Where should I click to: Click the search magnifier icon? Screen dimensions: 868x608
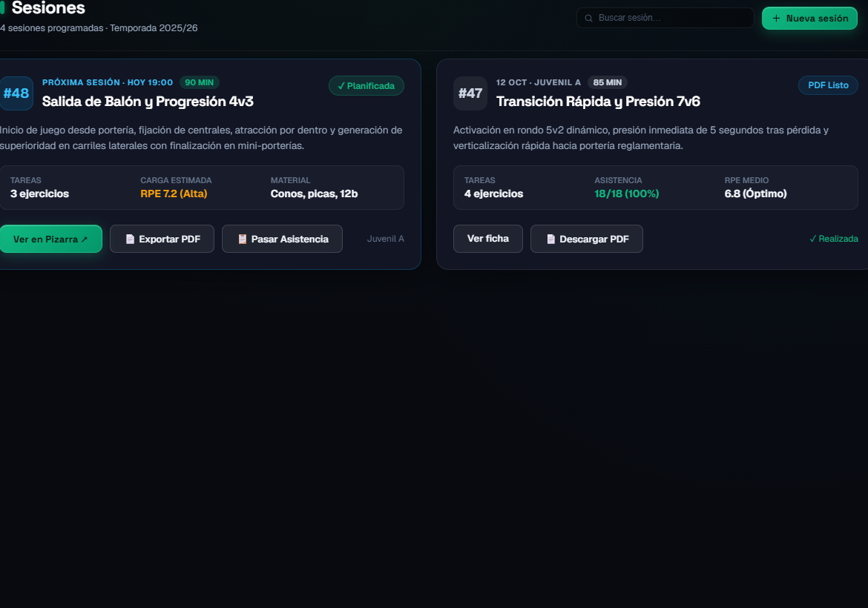588,19
